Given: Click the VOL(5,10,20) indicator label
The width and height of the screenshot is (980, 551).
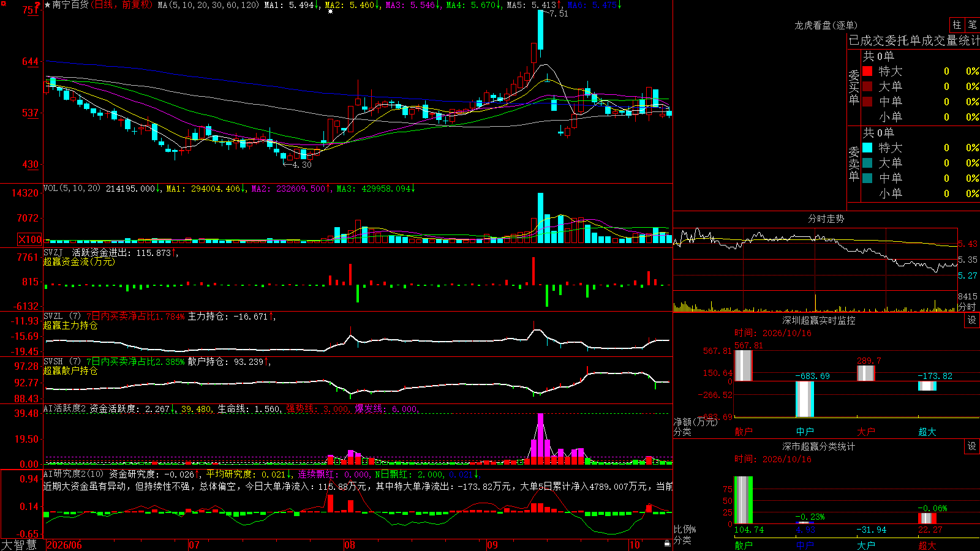Looking at the screenshot, I should [x=72, y=189].
